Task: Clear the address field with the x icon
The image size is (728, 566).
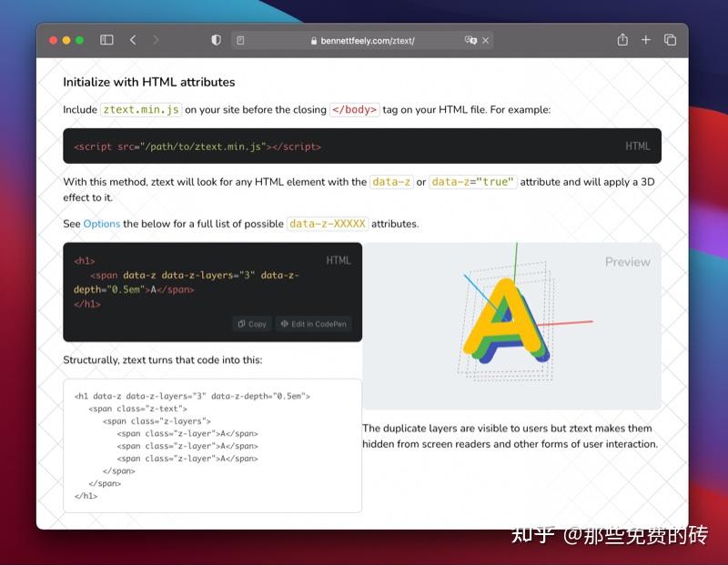Action: pyautogui.click(x=486, y=40)
